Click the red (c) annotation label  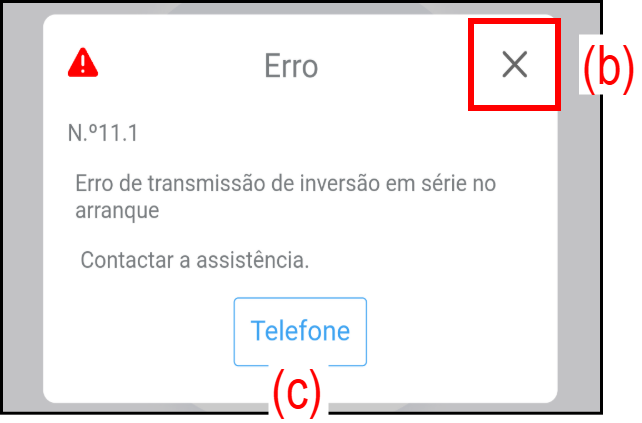(297, 392)
